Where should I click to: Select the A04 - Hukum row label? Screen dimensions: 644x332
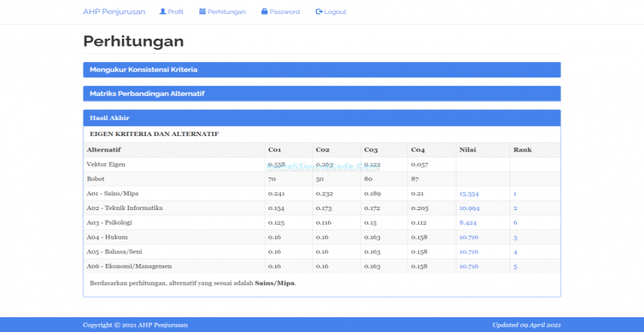click(x=107, y=237)
